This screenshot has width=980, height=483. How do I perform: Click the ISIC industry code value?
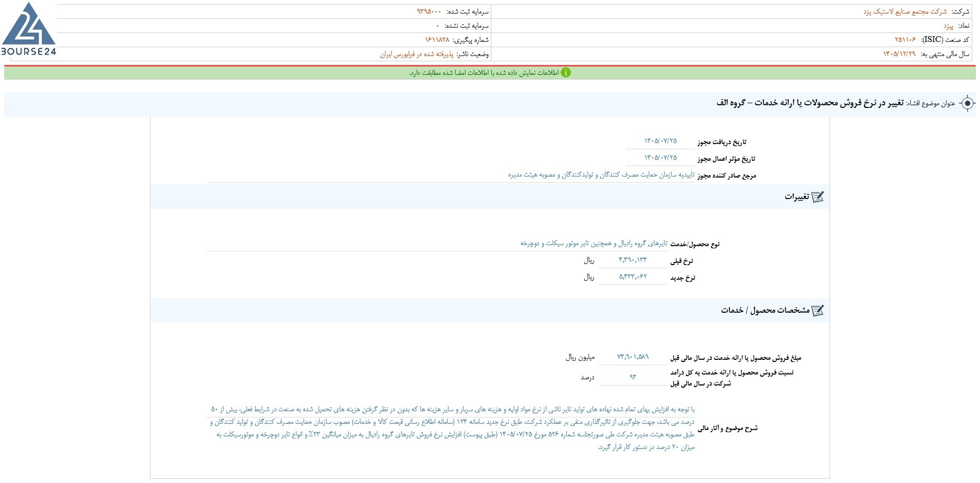pyautogui.click(x=905, y=40)
